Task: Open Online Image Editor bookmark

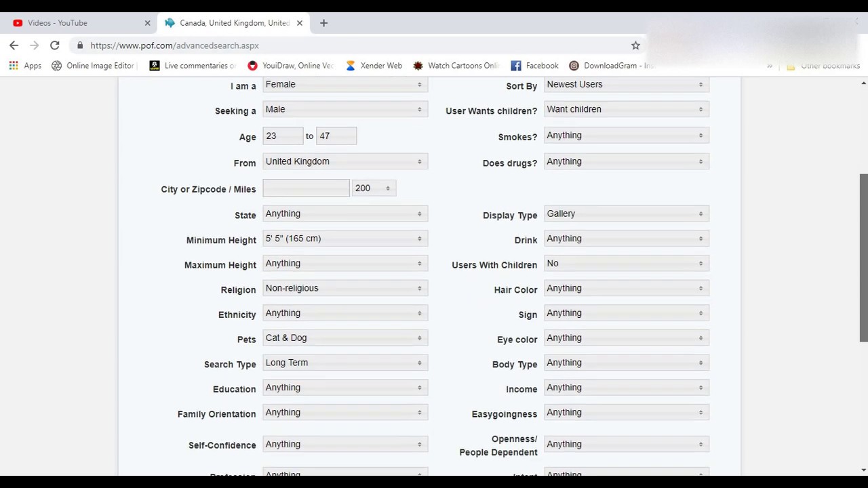Action: tap(94, 66)
